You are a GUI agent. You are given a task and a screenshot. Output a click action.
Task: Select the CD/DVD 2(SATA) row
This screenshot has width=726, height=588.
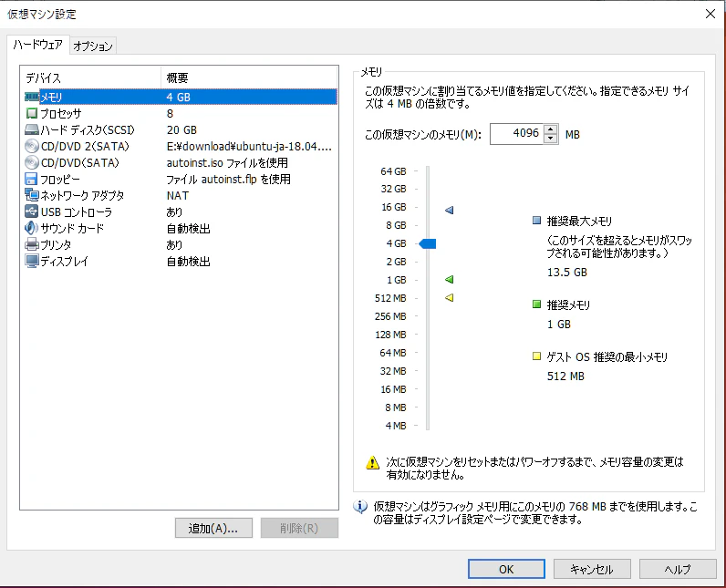pos(181,146)
